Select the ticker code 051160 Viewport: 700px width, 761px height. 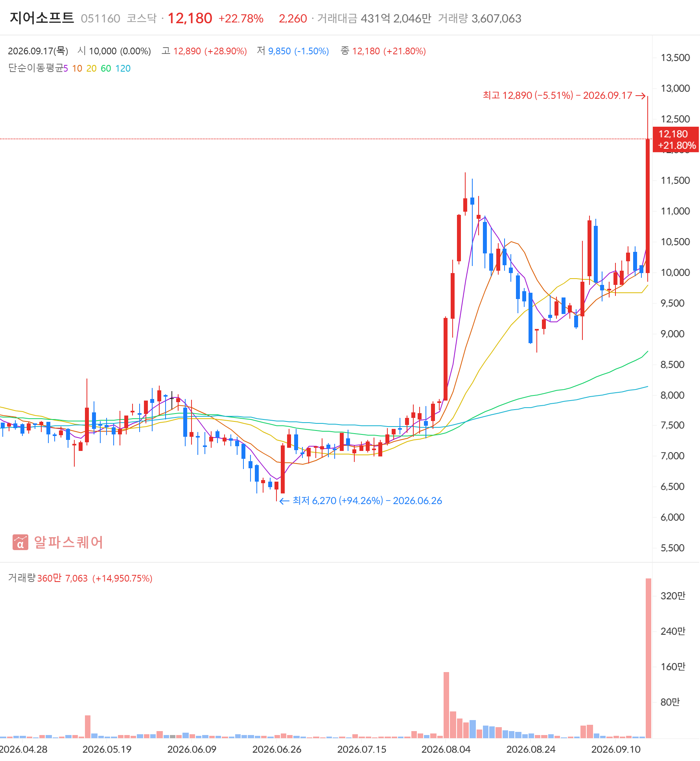click(100, 18)
